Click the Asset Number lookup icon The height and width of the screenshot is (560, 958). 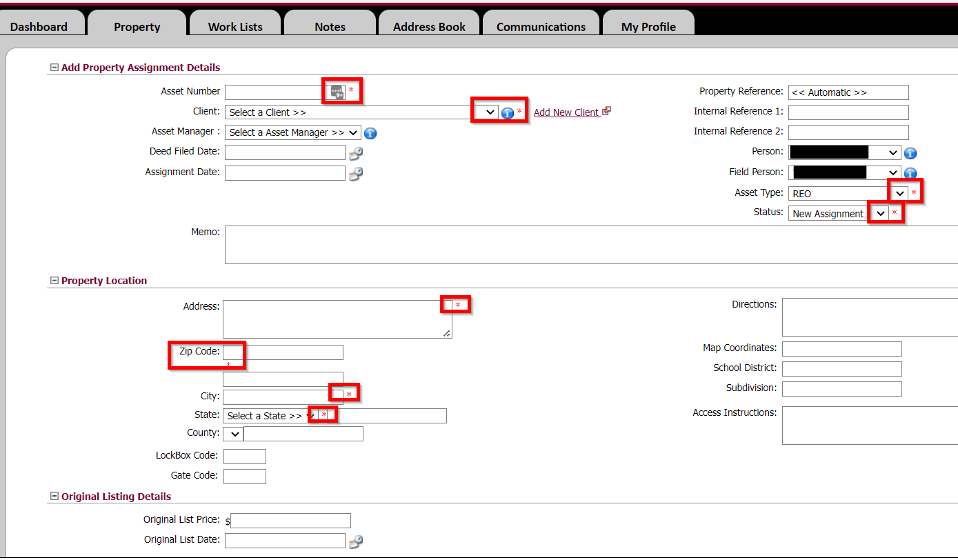pyautogui.click(x=337, y=92)
